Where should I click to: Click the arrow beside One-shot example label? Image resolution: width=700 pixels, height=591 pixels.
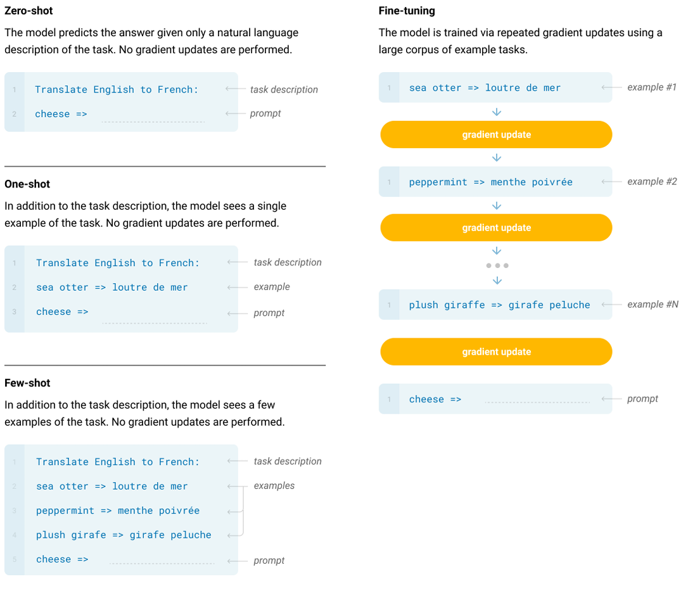click(237, 287)
